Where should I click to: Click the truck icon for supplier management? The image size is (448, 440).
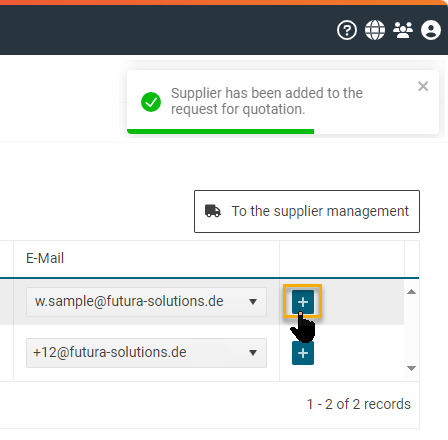click(x=213, y=211)
